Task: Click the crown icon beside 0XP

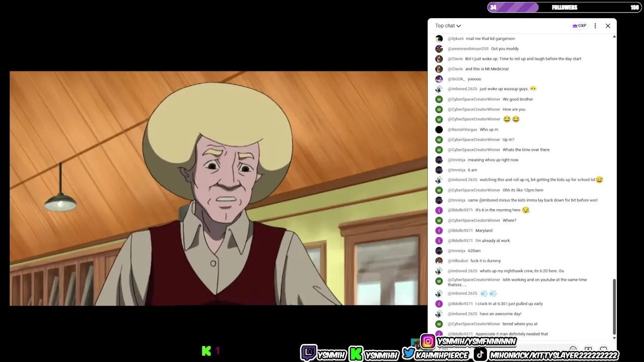Action: (575, 26)
